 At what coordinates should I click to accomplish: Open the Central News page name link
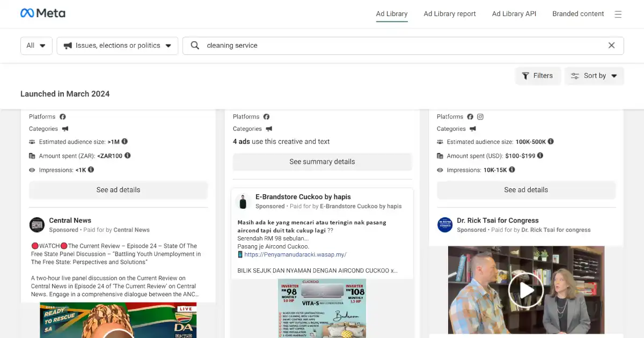coord(70,221)
